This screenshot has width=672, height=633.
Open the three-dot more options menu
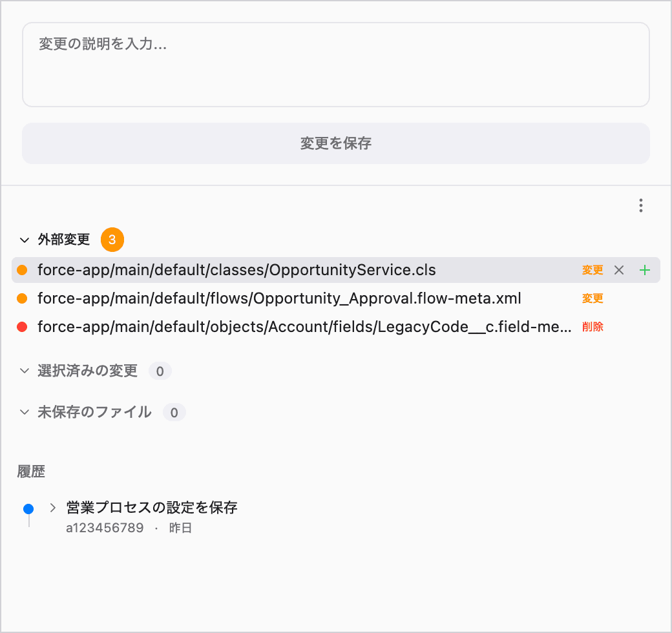[x=641, y=205]
